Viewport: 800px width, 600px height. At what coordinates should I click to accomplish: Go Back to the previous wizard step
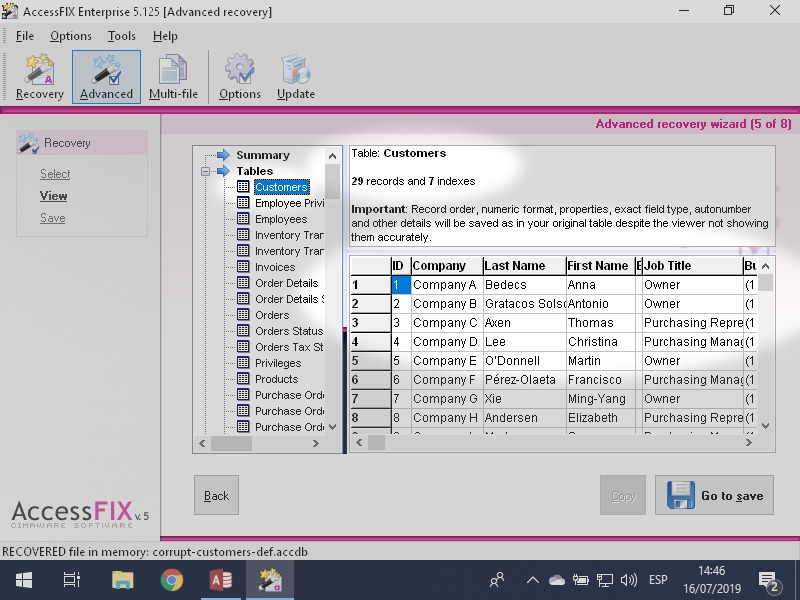tap(216, 495)
